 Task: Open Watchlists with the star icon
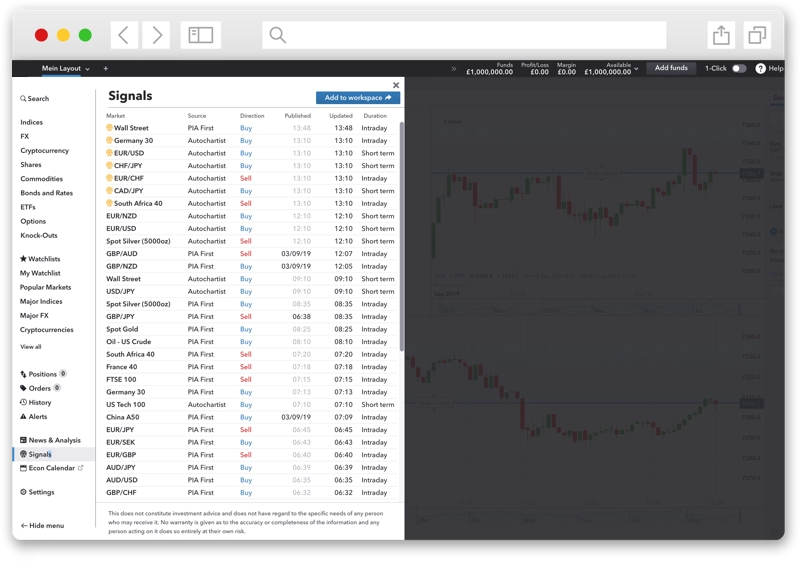coord(40,259)
